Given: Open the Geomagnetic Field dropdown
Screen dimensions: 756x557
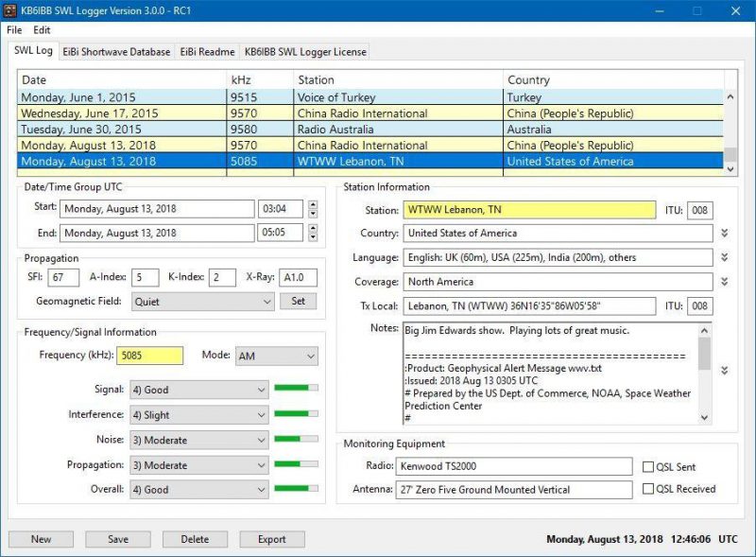Looking at the screenshot, I should pyautogui.click(x=203, y=302).
